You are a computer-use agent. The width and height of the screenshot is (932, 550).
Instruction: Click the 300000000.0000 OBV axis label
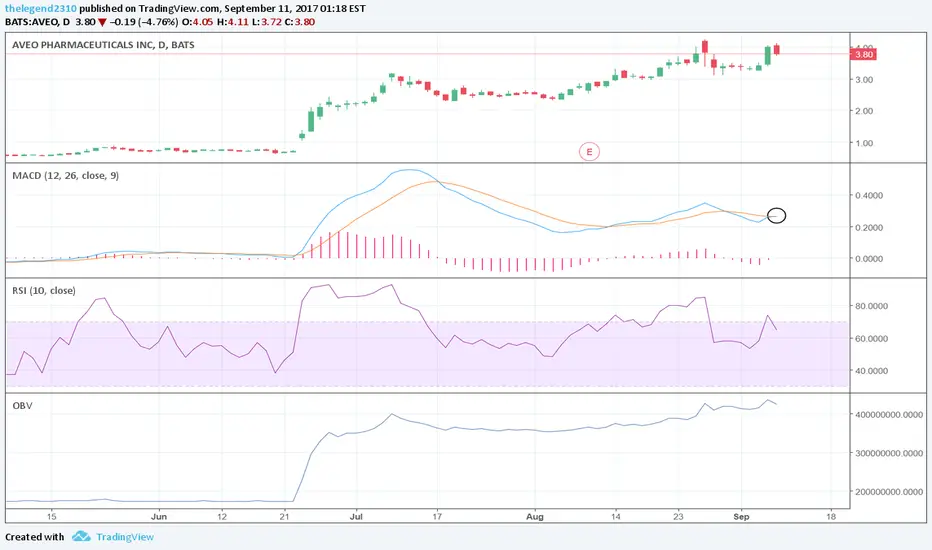pyautogui.click(x=889, y=453)
